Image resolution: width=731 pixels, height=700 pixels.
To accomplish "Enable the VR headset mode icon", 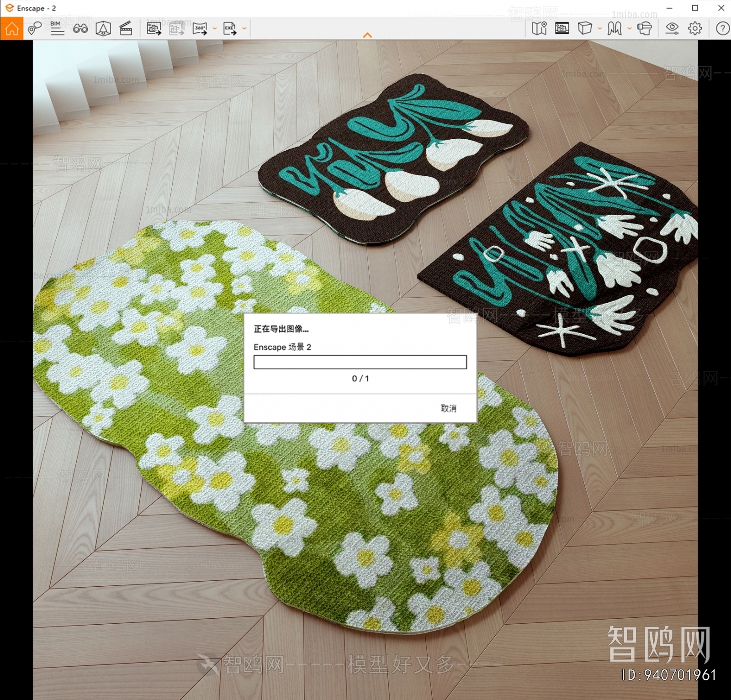I will 644,28.
